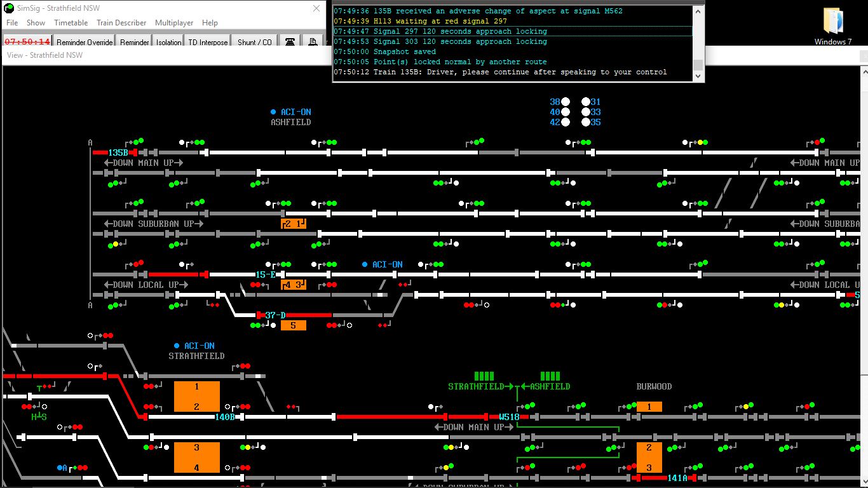The height and width of the screenshot is (488, 868).
Task: Select message 'Point(s) locked normal by another route'
Action: (512, 62)
